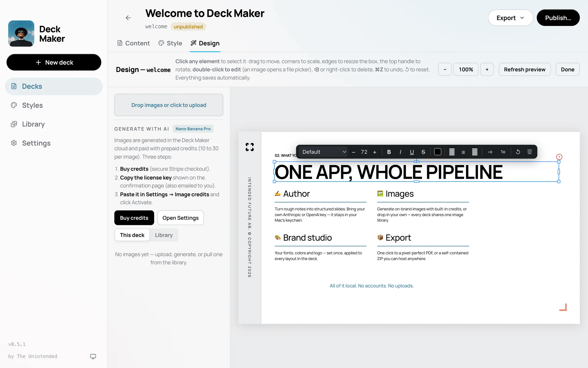Click the fullscreen expand icon beside the slide

coord(250,147)
